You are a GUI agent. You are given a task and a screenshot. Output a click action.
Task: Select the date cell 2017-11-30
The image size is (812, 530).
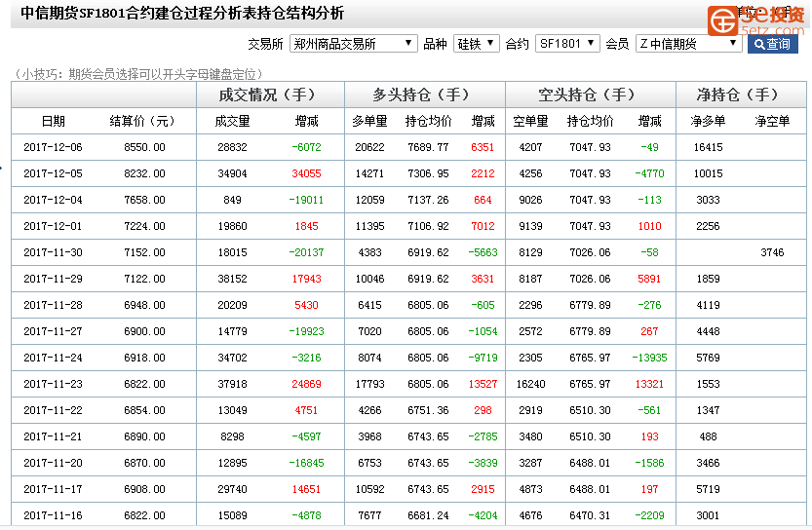[x=53, y=252]
